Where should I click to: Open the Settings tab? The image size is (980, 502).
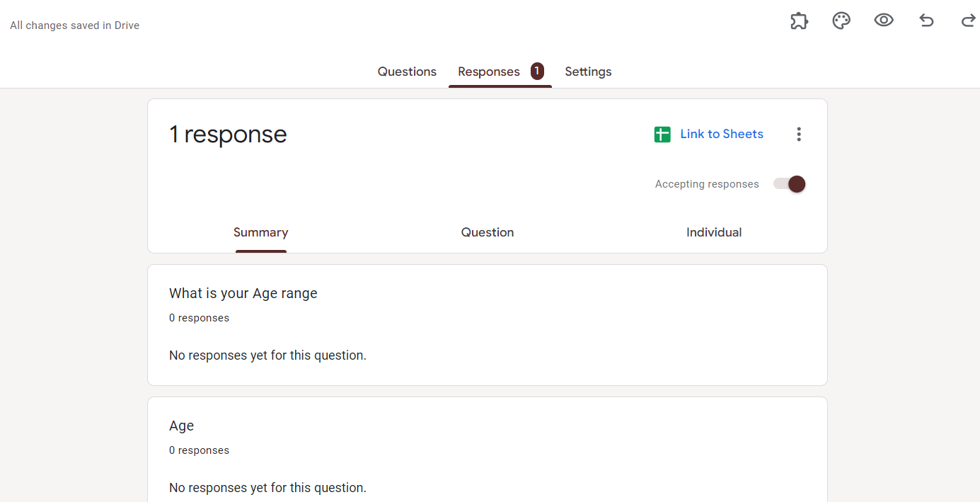[x=588, y=72]
